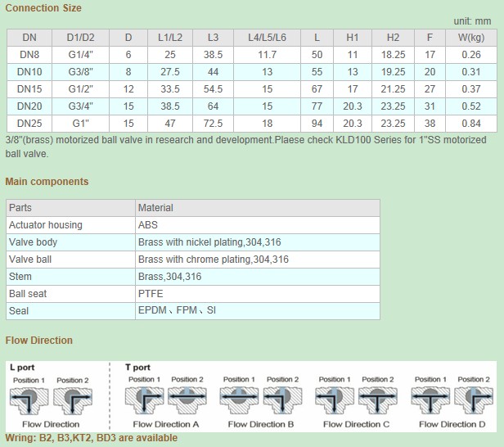Click the wiring availability note text
This screenshot has height=447, width=504.
(92, 438)
